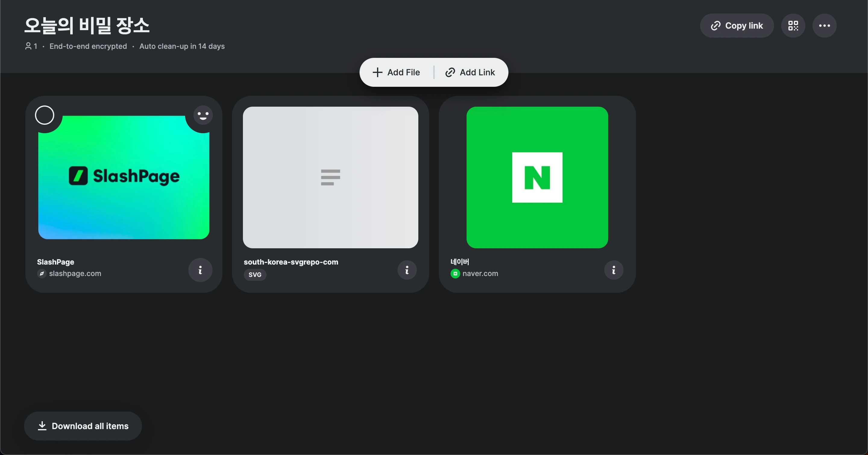Click Auto clean-up in 14 days text
868x455 pixels.
[x=182, y=46]
